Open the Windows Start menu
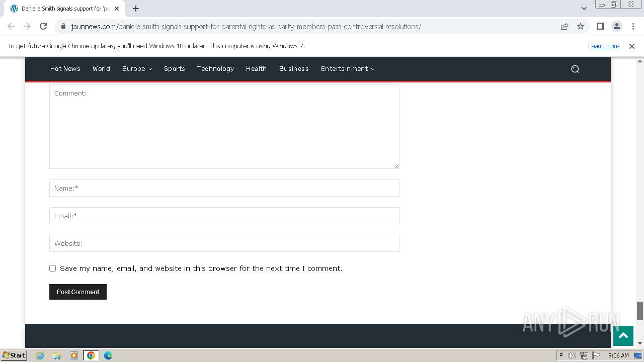644x362 pixels. point(14,355)
